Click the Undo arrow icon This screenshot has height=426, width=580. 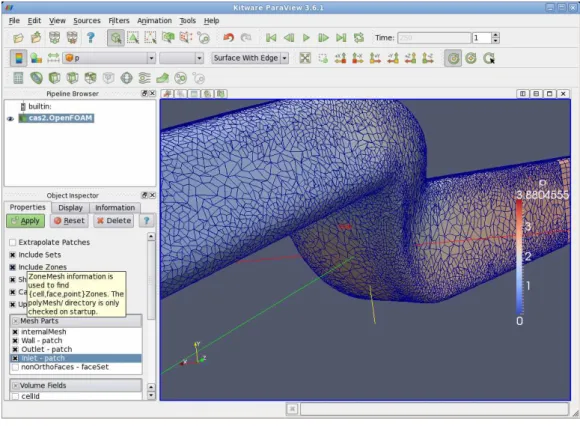coord(229,38)
